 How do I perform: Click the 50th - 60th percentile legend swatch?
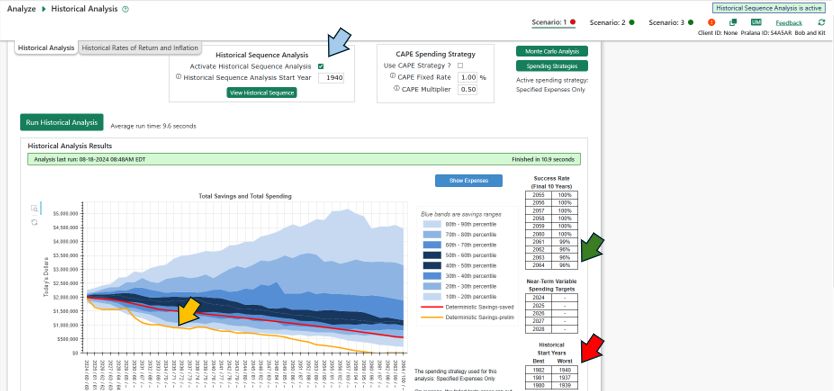[x=432, y=255]
